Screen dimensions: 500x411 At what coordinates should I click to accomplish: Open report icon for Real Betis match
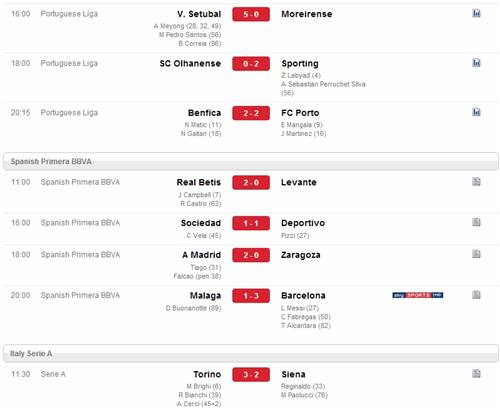476,182
